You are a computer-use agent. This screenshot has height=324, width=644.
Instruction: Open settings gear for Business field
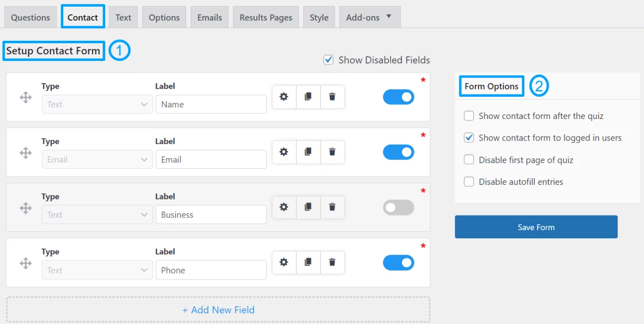click(x=284, y=207)
